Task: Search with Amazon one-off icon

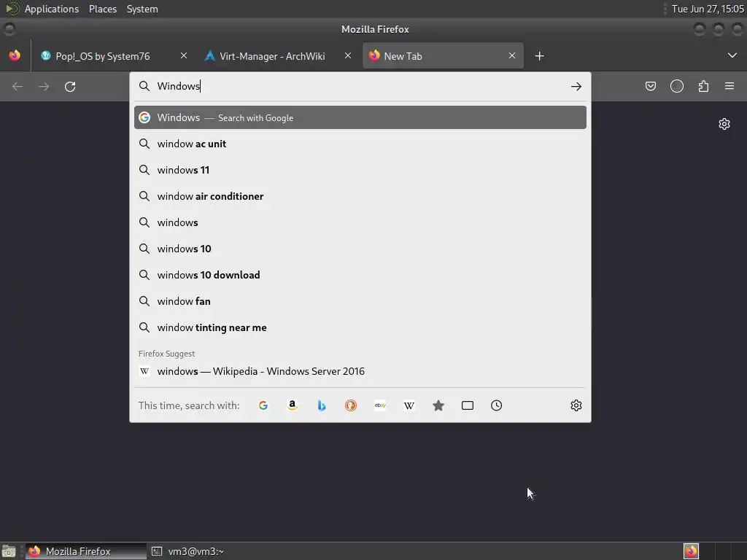Action: [x=293, y=405]
